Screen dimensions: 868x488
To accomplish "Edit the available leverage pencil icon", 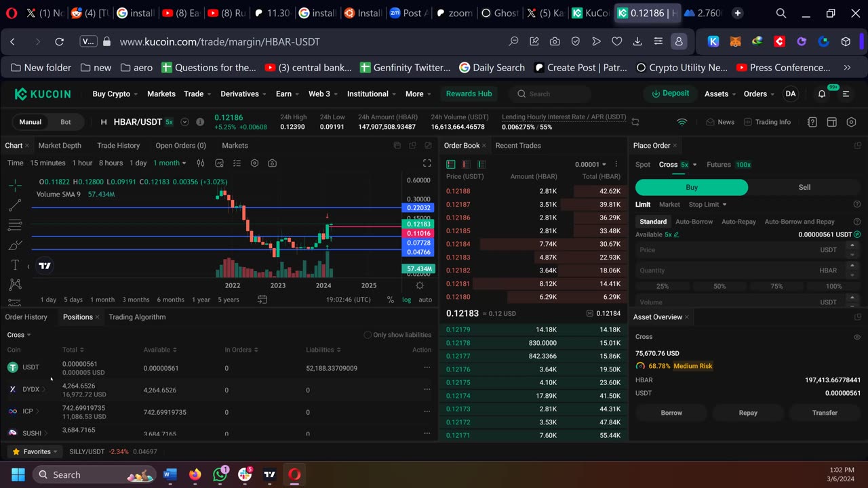I will [x=676, y=235].
